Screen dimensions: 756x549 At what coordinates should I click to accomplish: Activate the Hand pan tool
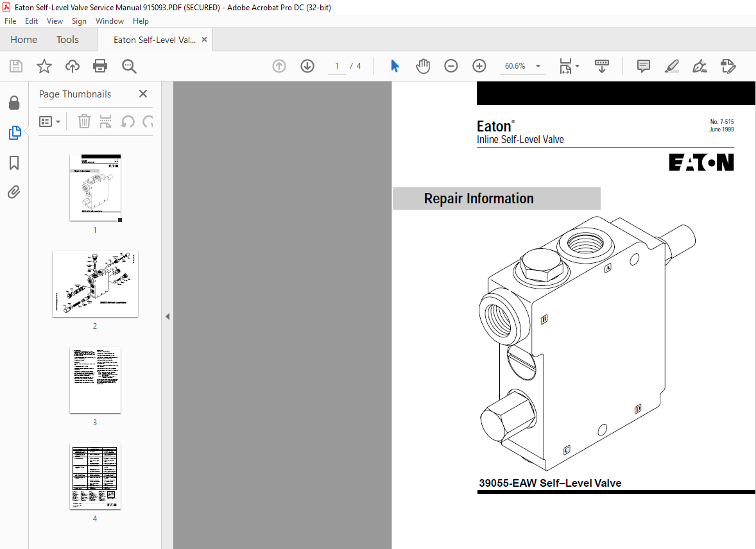tap(423, 66)
